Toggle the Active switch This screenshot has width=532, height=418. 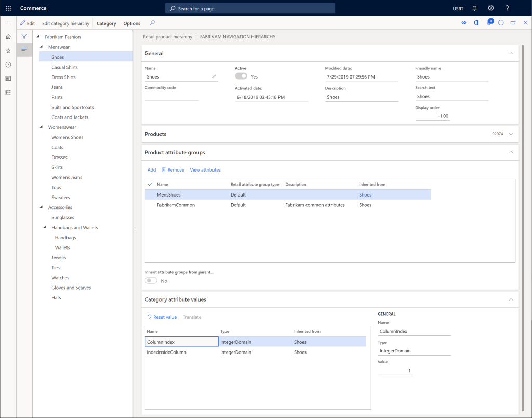[x=241, y=76]
